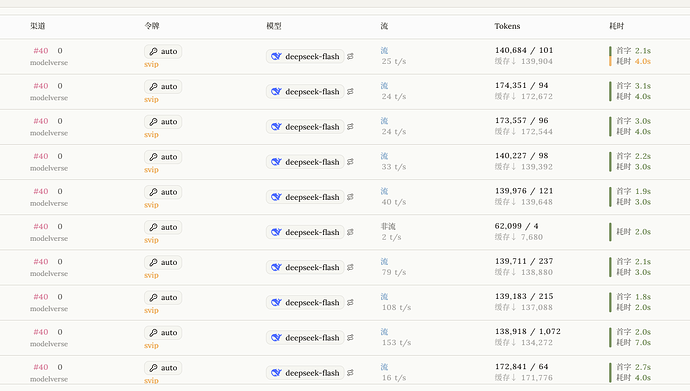Open channel #40 in the 138,918 tokens row
The width and height of the screenshot is (690, 391).
41,332
